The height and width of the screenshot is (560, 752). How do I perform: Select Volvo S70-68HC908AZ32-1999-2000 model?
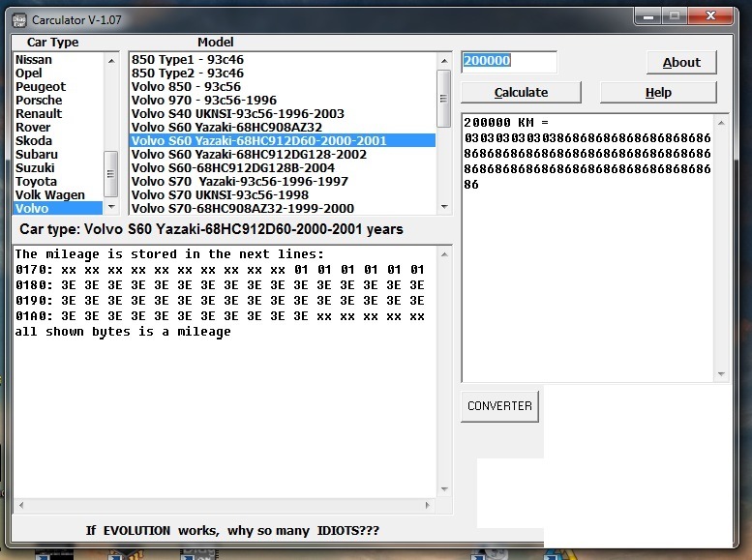pos(283,208)
